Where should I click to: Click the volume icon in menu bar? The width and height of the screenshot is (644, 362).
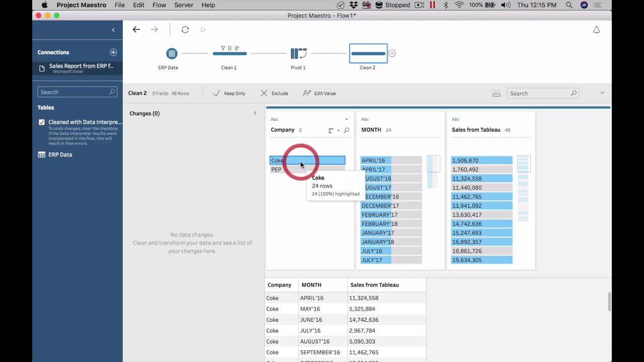[x=506, y=5]
